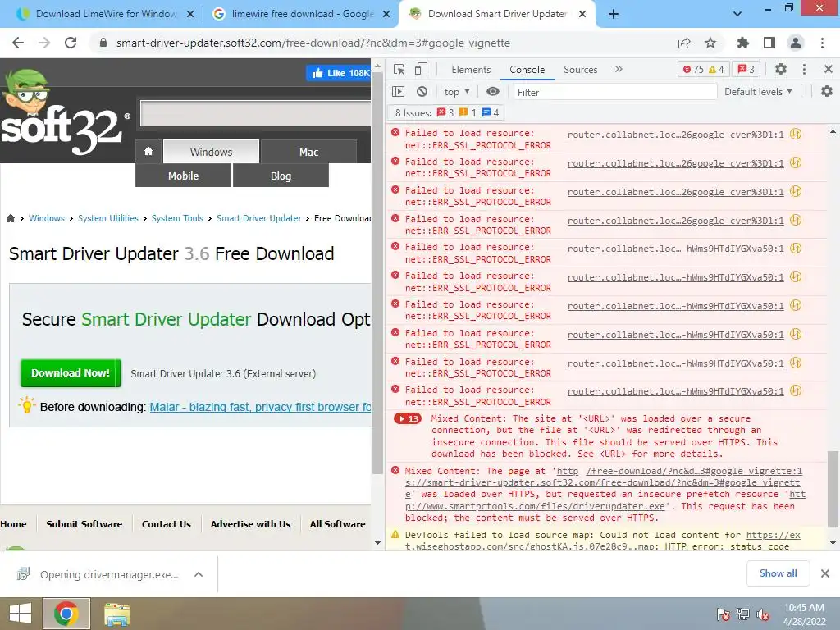Open DevTools settings gear
The image size is (840, 630).
[x=781, y=69]
